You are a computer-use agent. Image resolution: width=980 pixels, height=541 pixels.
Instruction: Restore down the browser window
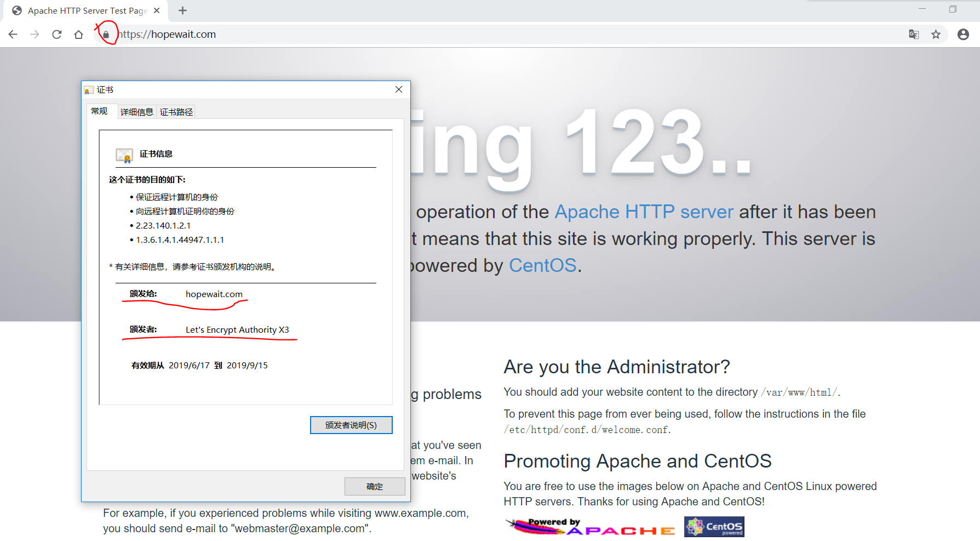pyautogui.click(x=953, y=9)
